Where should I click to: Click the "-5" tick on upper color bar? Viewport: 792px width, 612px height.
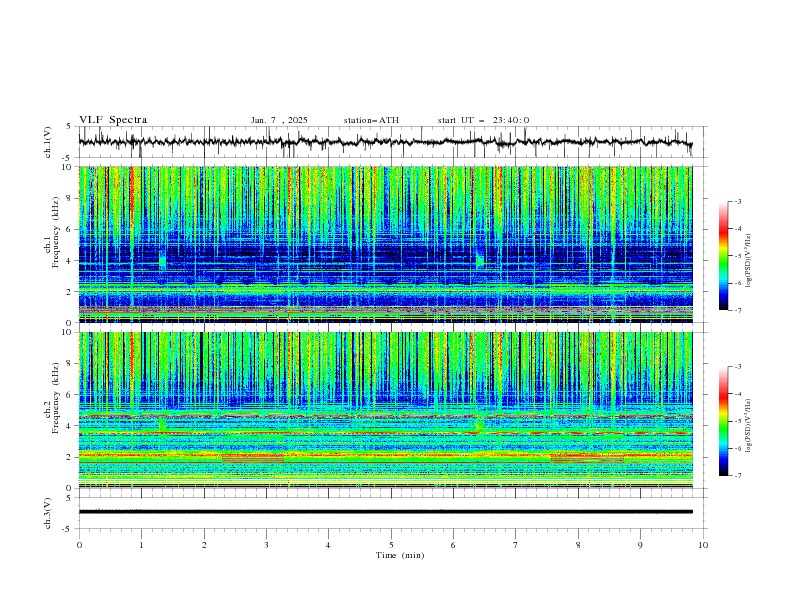click(x=737, y=256)
